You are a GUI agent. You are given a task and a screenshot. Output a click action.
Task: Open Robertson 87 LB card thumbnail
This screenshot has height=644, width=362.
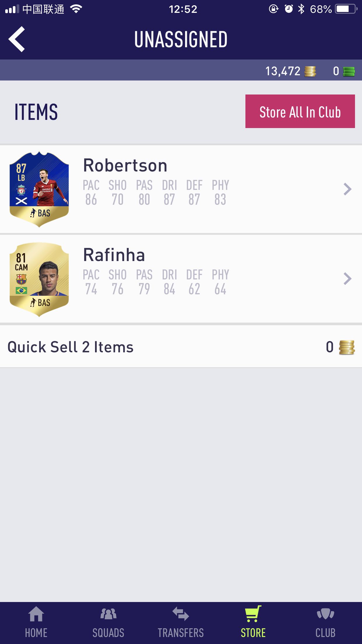coord(39,189)
